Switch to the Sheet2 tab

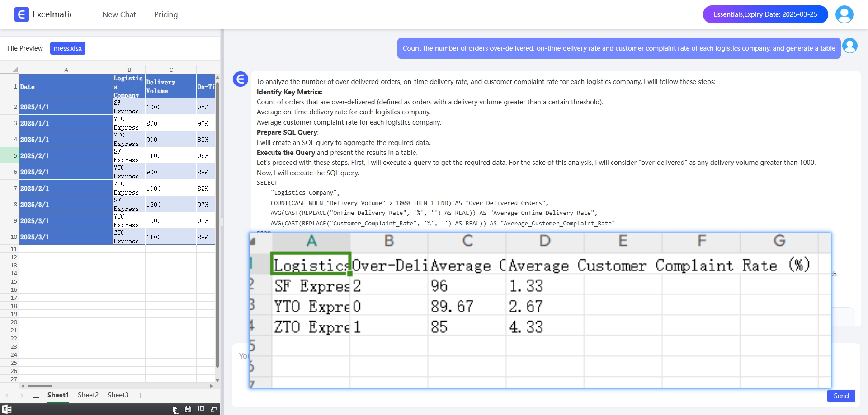pos(88,395)
